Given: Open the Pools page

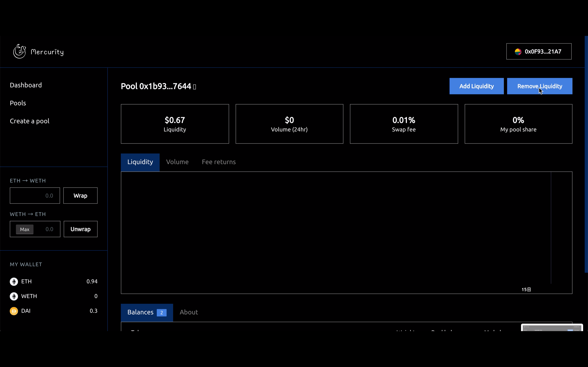Looking at the screenshot, I should pyautogui.click(x=18, y=103).
